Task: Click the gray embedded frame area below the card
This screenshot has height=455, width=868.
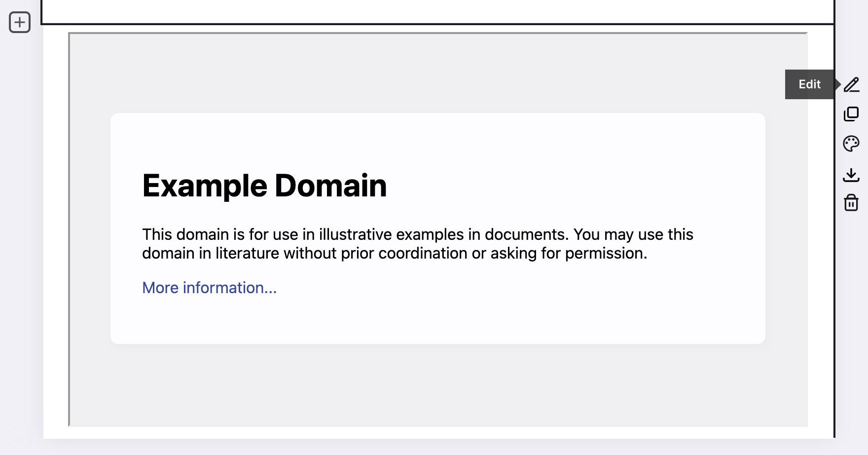Action: point(438,385)
